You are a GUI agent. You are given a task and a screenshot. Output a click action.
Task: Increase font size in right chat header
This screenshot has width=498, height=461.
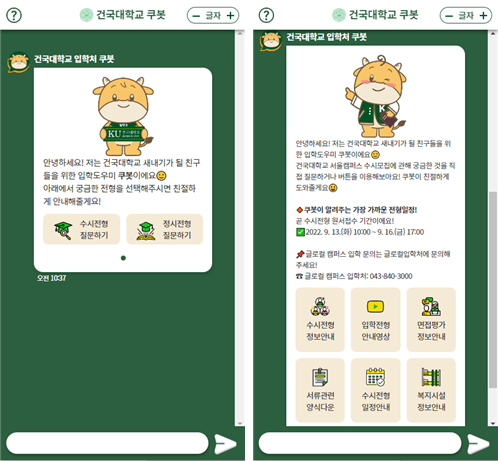[x=483, y=16]
